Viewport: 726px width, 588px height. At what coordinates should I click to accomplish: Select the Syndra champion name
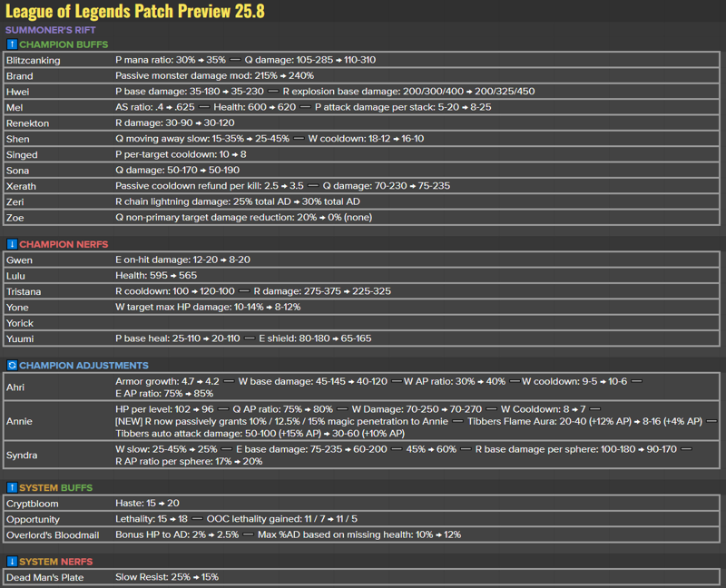(21, 456)
